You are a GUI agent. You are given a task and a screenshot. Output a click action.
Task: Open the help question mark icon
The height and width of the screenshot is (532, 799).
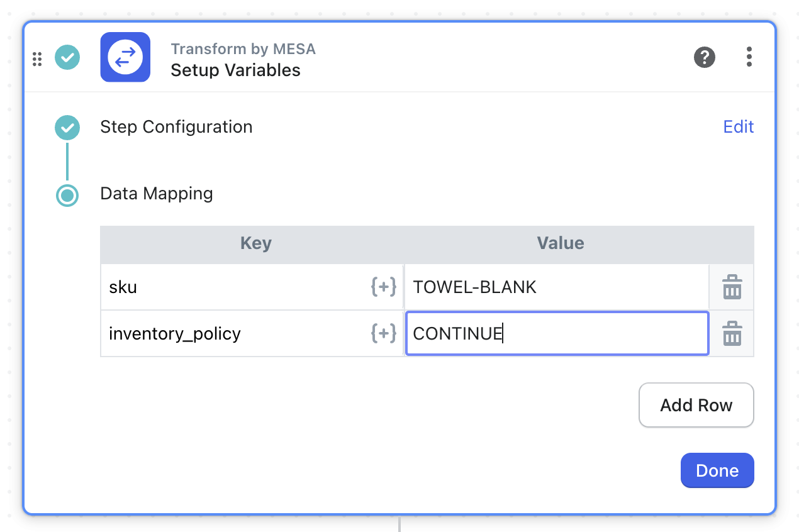coord(705,57)
